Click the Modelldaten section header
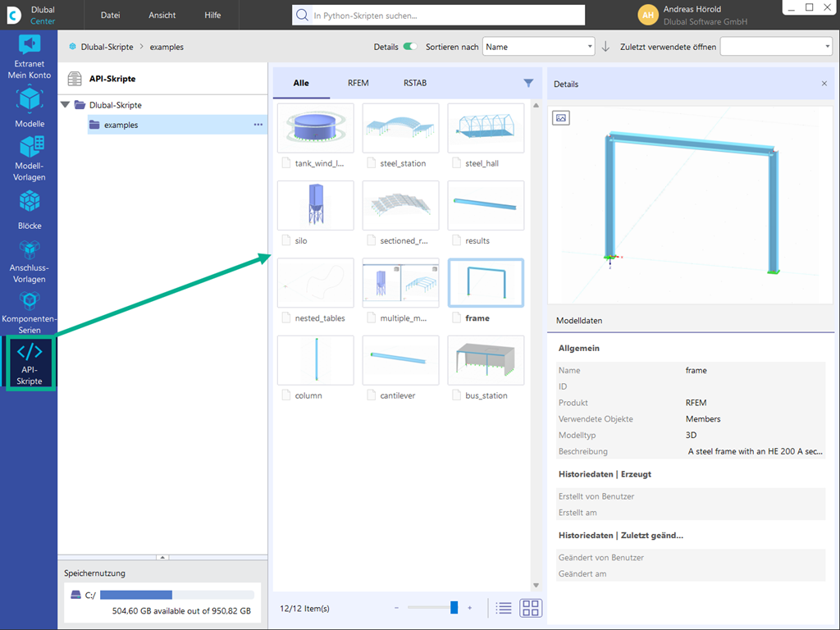The image size is (840, 630). [579, 321]
